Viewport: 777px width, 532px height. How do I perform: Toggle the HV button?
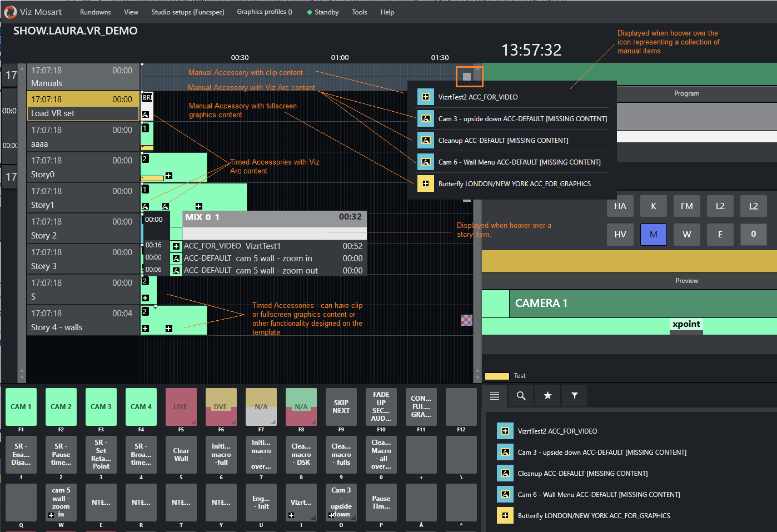click(620, 235)
